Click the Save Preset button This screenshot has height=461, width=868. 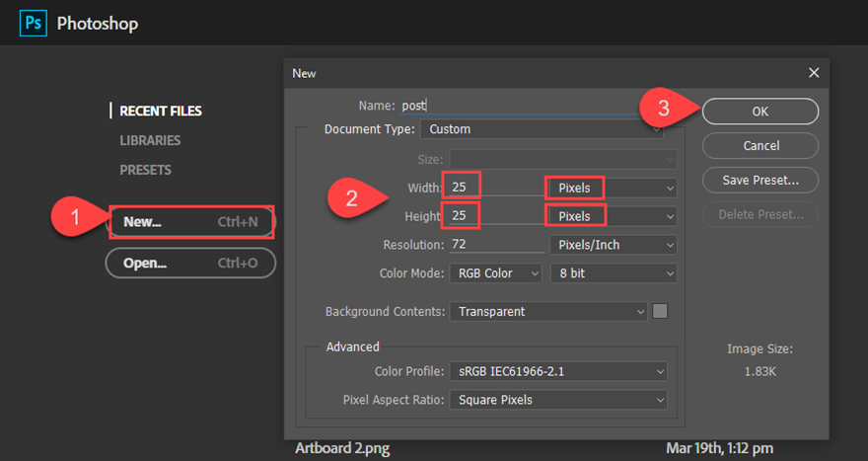760,180
